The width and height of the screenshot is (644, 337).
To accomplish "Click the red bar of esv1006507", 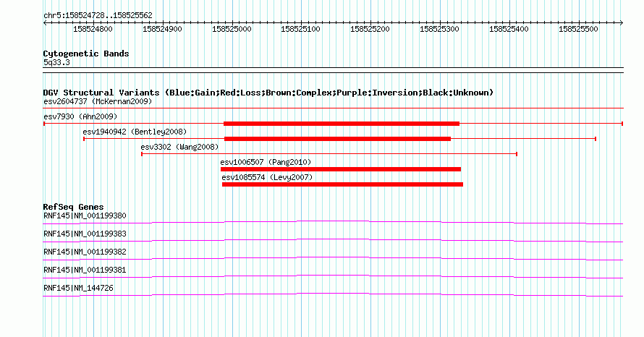I will (341, 169).
